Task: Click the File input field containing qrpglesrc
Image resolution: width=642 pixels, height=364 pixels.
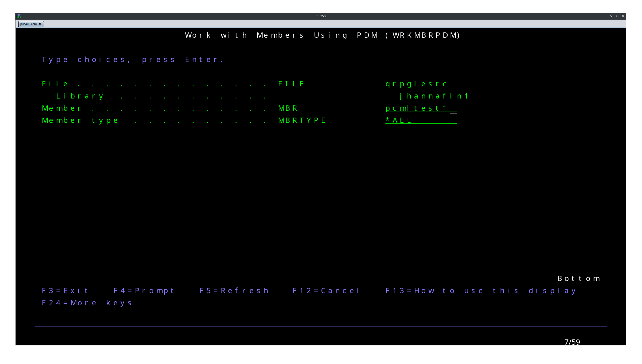Action: click(x=421, y=84)
